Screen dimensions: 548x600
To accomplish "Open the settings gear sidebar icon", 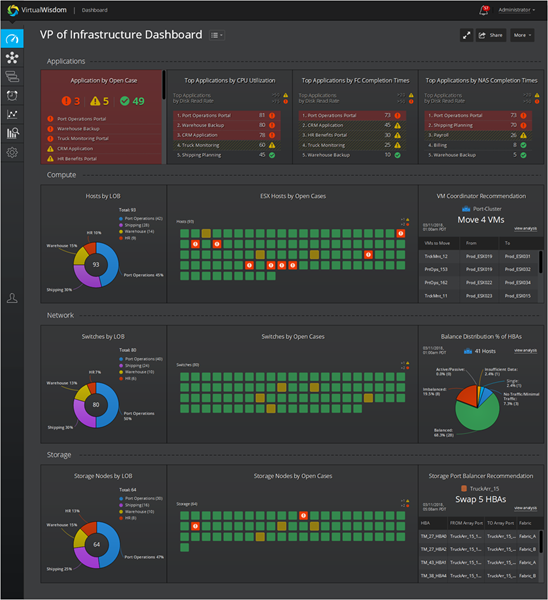I will [x=12, y=152].
